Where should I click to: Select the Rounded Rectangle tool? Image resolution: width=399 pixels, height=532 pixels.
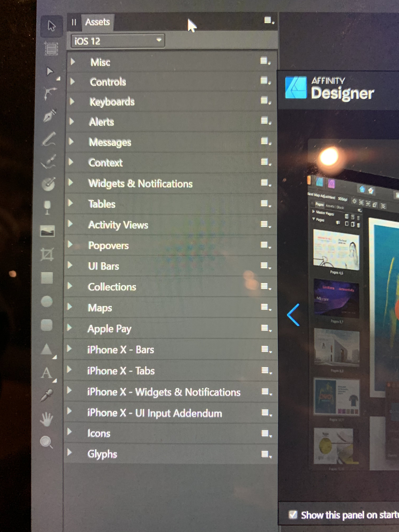click(46, 325)
